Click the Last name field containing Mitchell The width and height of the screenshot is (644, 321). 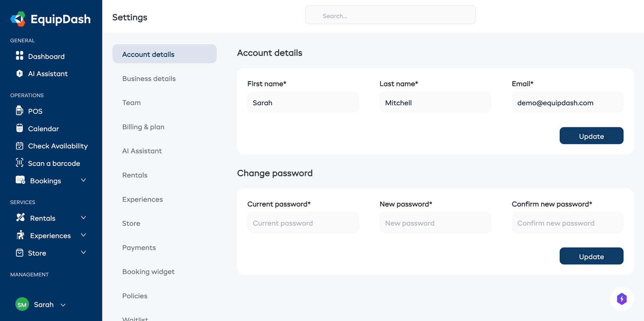pyautogui.click(x=435, y=102)
